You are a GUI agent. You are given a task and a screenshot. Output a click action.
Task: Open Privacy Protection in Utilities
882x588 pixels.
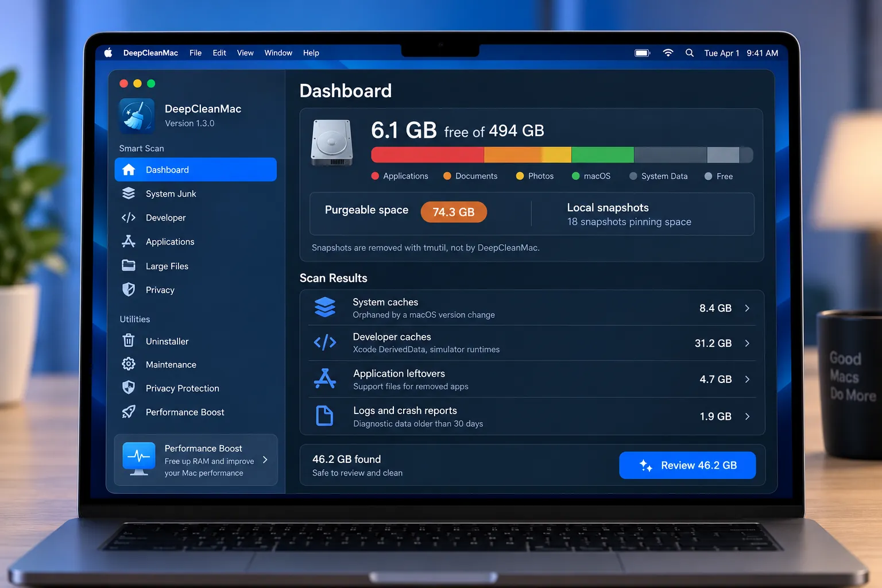196,388
